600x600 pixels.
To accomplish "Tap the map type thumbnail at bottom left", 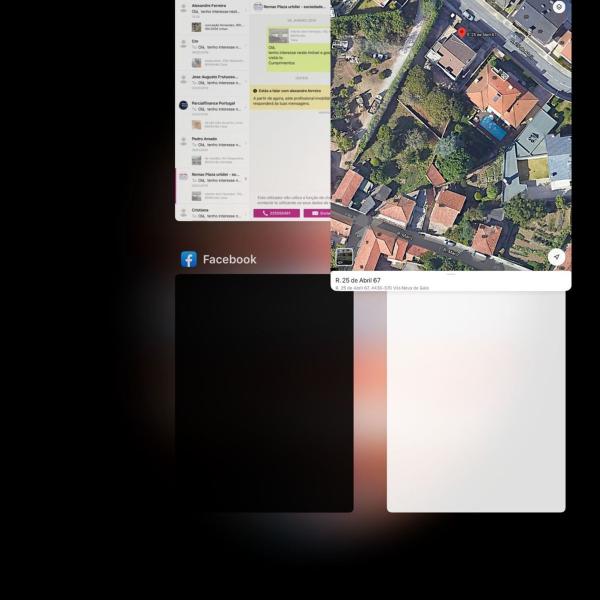I will coord(344,257).
